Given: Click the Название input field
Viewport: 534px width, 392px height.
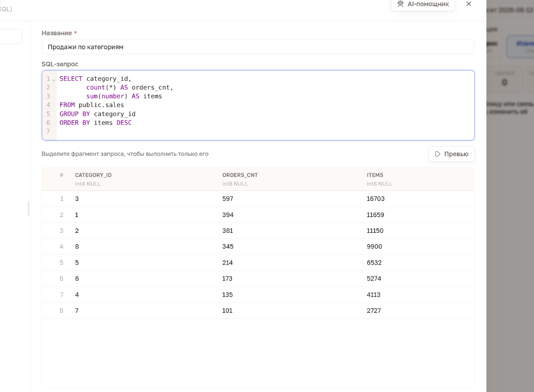Looking at the screenshot, I should click(x=258, y=47).
